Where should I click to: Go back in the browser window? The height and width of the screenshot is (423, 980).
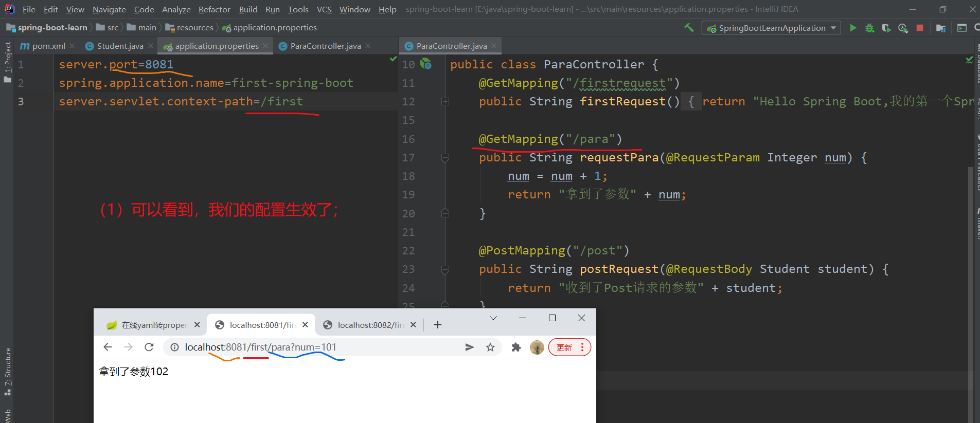pos(108,347)
